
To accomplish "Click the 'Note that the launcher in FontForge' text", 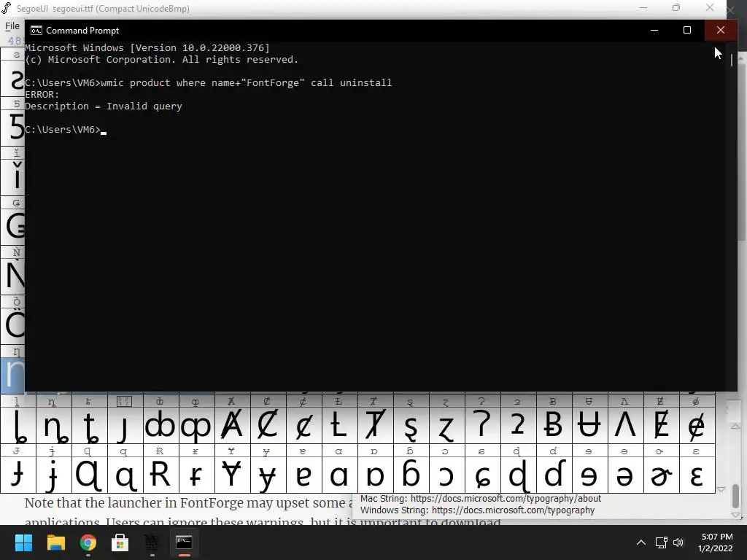I will (x=188, y=503).
